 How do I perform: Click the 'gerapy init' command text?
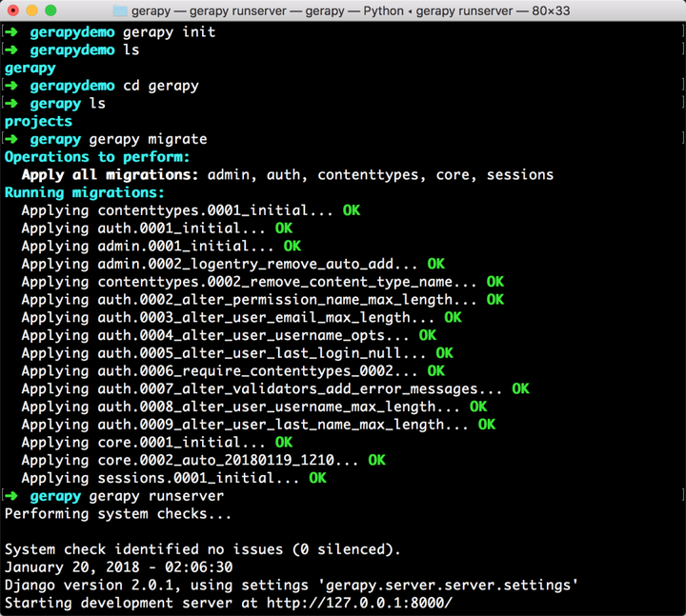click(170, 32)
